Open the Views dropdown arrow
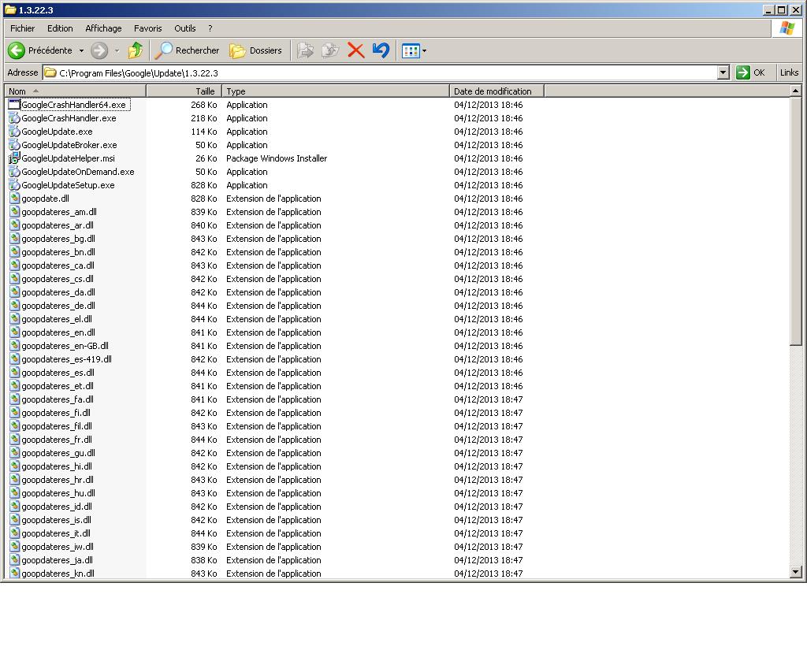This screenshot has width=807, height=672. pos(424,51)
